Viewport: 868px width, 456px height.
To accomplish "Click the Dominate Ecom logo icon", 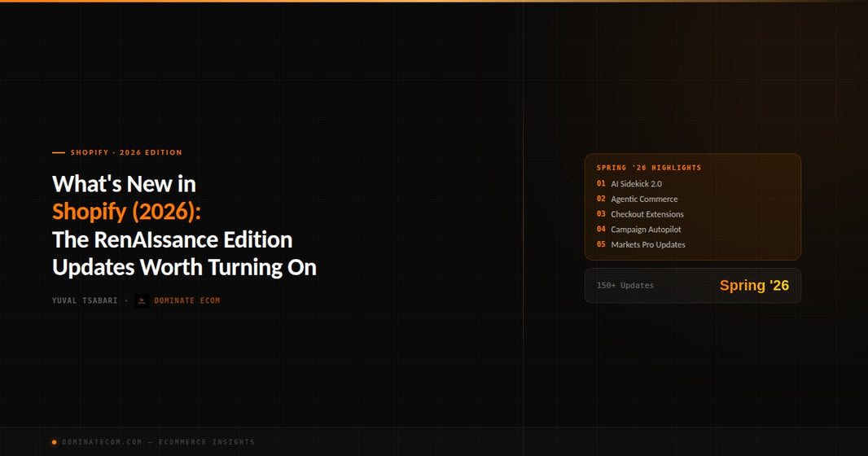I will tap(142, 300).
